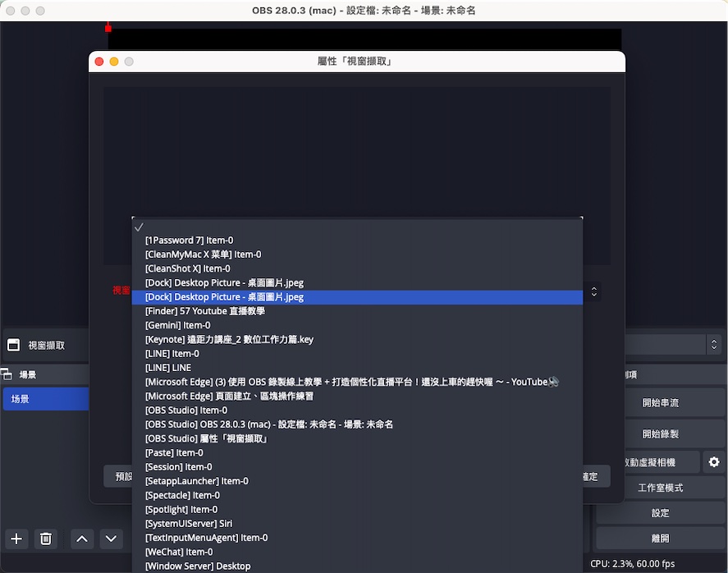Viewport: 728px width, 573px height.
Task: Click the CPU 2.3%, 60.00 fps status text
Action: [x=632, y=564]
